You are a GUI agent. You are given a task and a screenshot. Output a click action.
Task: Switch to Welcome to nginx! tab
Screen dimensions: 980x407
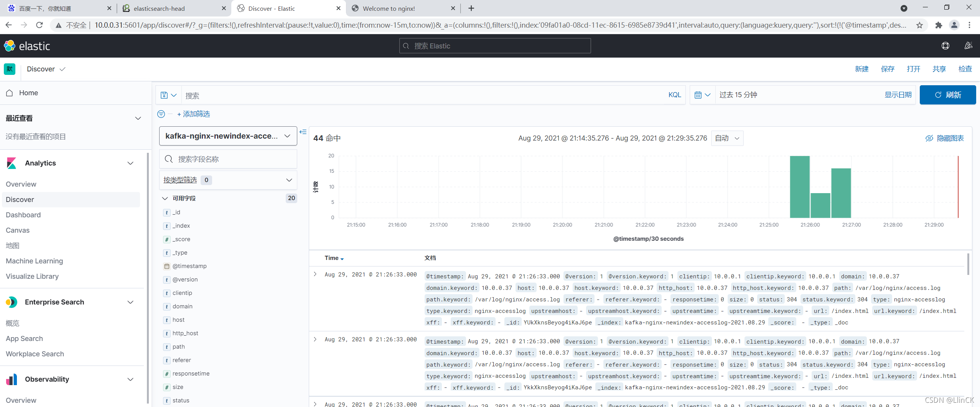point(403,8)
